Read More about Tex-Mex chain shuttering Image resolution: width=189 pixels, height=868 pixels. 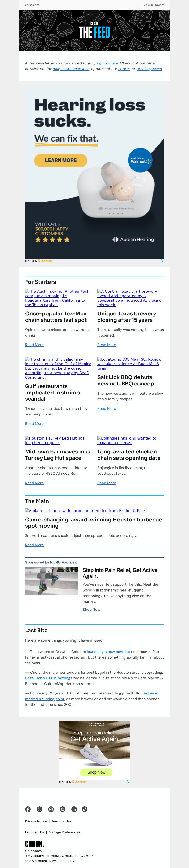point(34,345)
